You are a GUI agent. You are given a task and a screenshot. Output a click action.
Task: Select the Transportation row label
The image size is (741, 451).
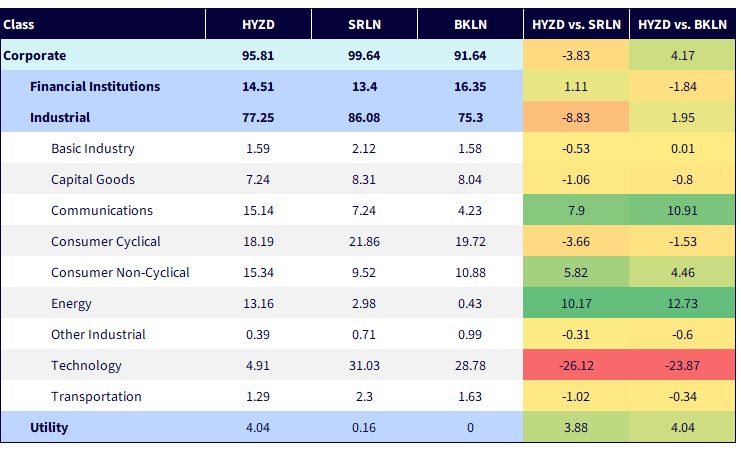pyautogui.click(x=96, y=396)
